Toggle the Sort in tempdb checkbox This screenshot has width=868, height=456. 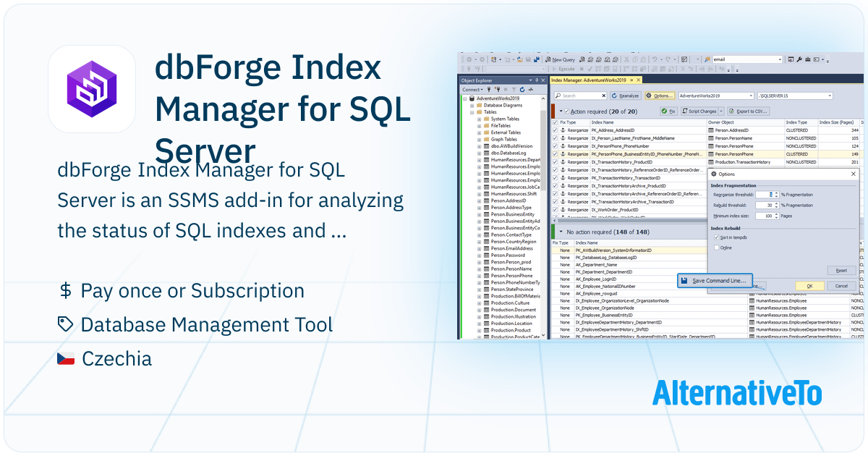[x=716, y=237]
